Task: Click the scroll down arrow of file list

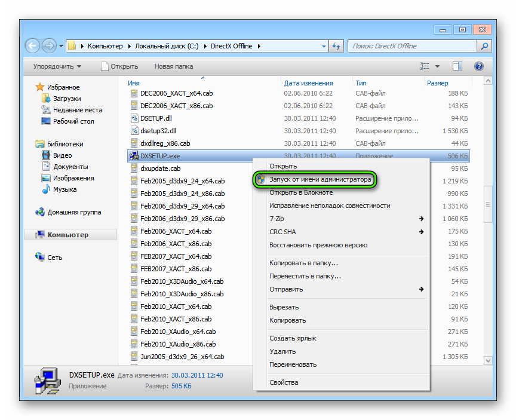Action: (x=488, y=360)
